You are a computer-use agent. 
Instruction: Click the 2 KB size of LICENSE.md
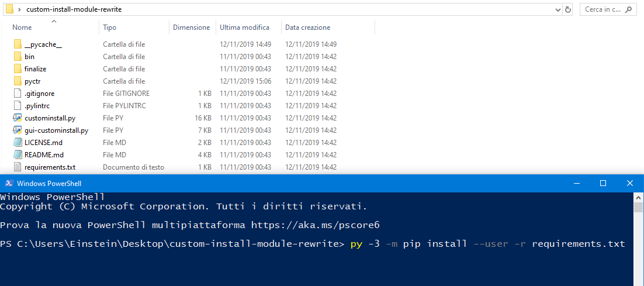(x=205, y=143)
